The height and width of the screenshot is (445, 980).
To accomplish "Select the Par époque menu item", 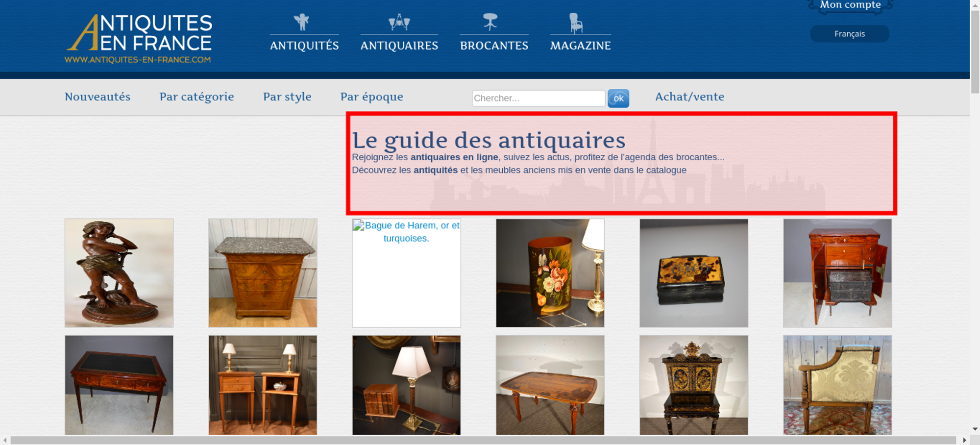I will (x=372, y=97).
